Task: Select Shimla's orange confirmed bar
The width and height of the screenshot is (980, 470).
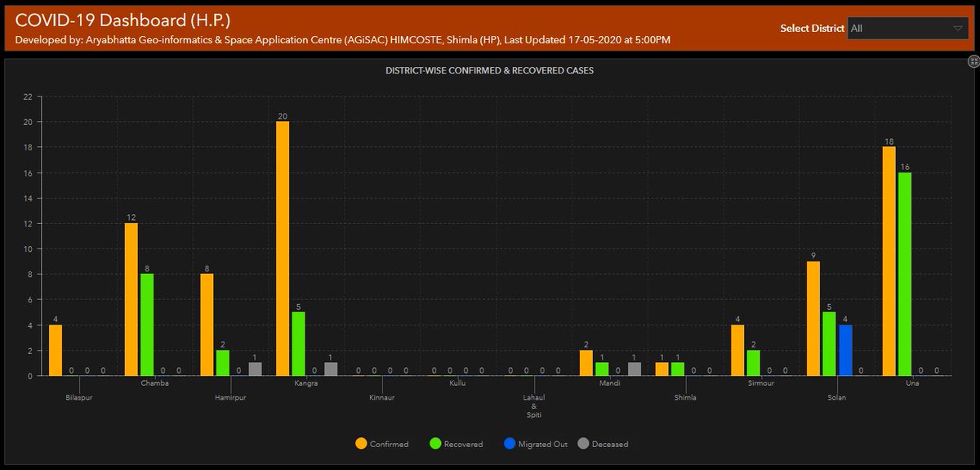Action: 662,369
